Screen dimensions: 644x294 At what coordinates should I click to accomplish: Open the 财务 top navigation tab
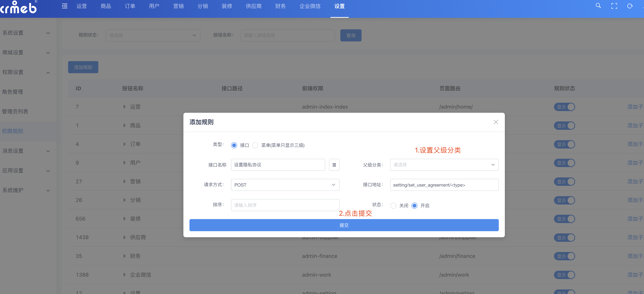click(280, 6)
